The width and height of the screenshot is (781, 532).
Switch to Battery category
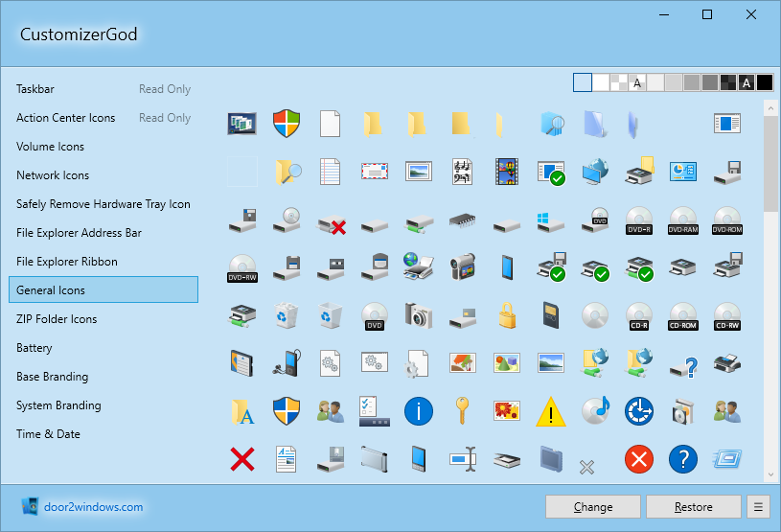pyautogui.click(x=103, y=348)
